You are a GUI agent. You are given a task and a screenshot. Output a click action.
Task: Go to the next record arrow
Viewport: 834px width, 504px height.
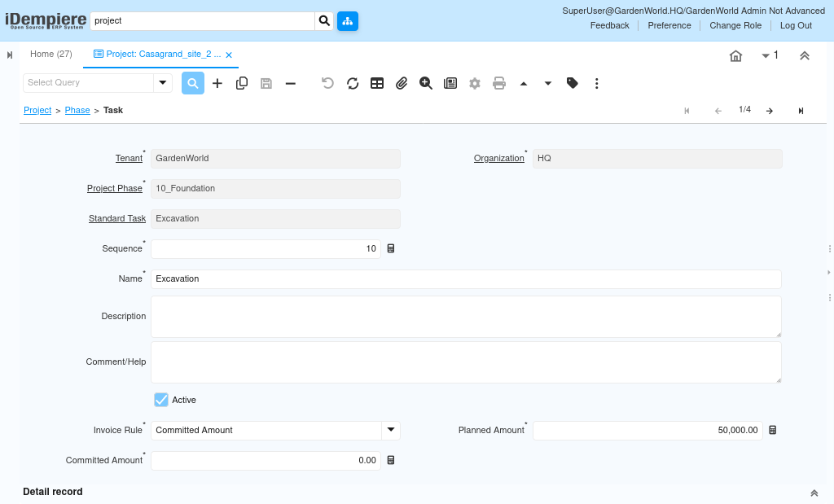[770, 111]
